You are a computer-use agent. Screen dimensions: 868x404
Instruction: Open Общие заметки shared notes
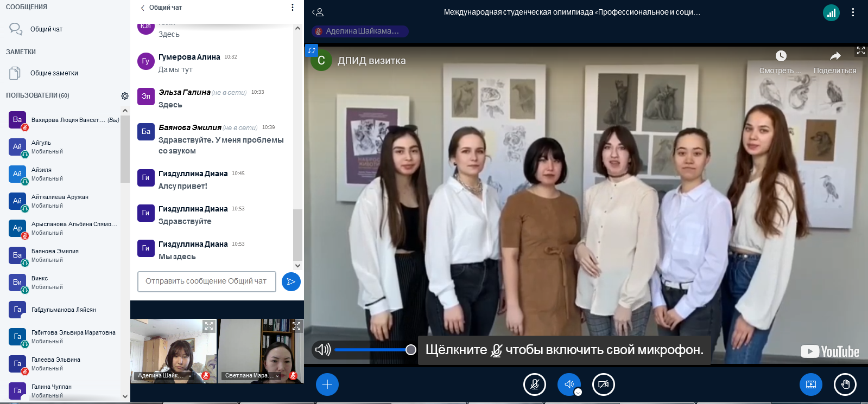[x=54, y=73]
